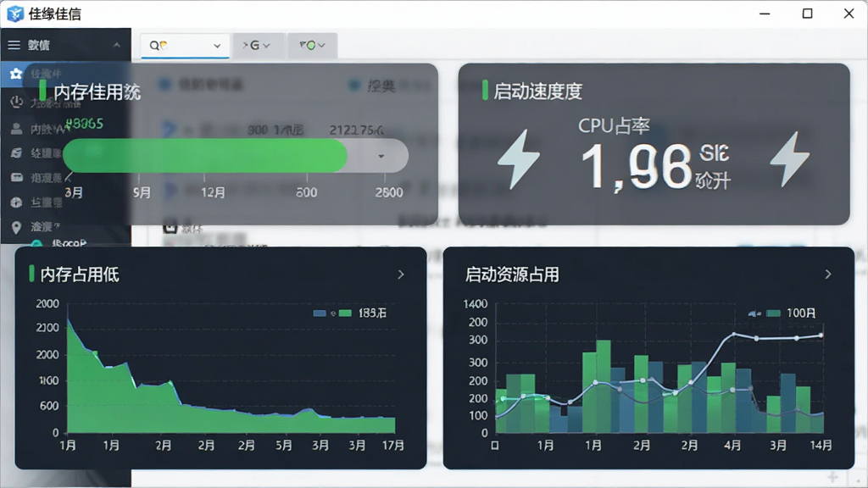The width and height of the screenshot is (868, 488).
Task: Open the card icon sidebar item
Action: (17, 177)
